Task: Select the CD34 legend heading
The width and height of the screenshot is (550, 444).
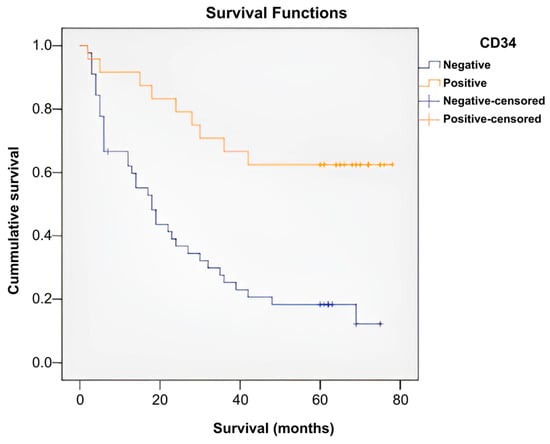Action: tap(498, 43)
